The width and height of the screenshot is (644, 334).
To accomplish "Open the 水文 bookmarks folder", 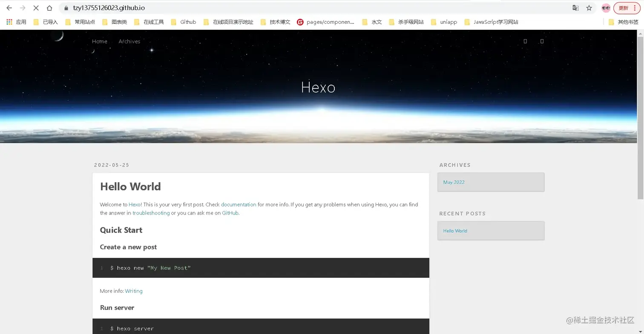I will pyautogui.click(x=372, y=22).
